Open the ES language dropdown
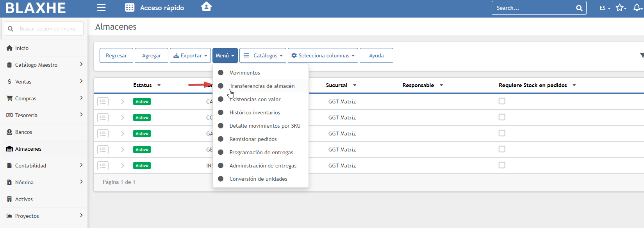This screenshot has width=644, height=228. tap(605, 8)
